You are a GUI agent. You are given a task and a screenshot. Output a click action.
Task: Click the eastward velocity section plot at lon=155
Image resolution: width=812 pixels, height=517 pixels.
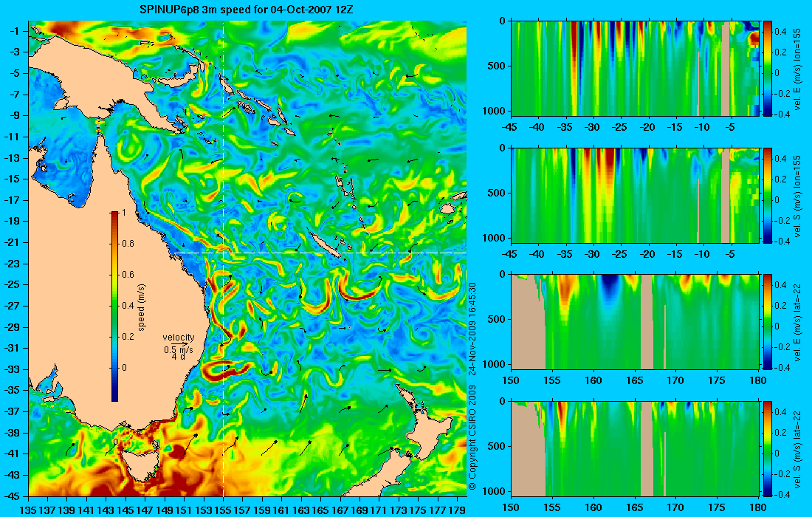636,69
